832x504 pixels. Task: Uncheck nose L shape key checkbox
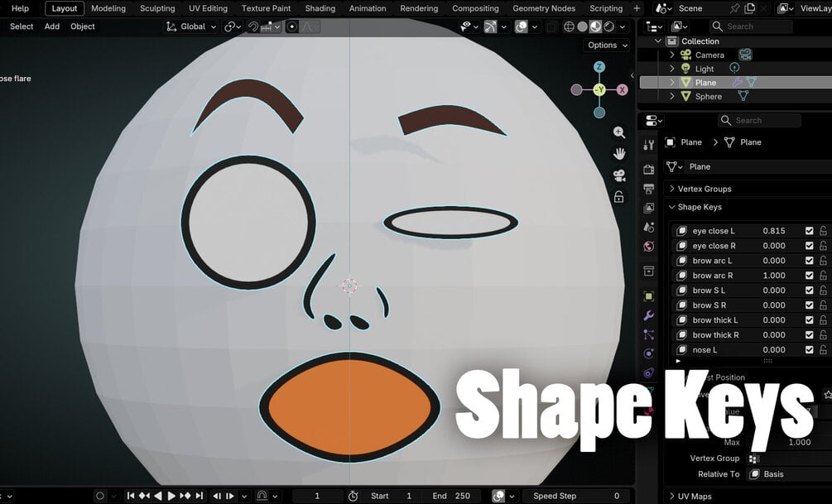pyautogui.click(x=809, y=349)
